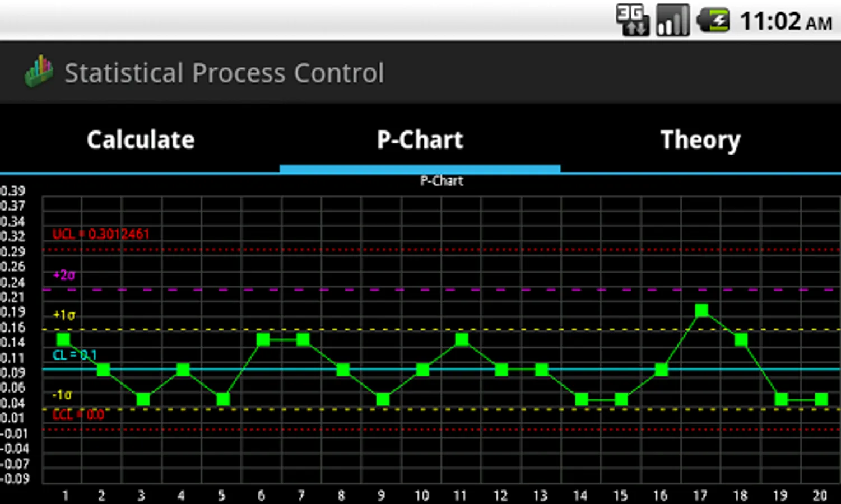
Task: Open the Calculate tab
Action: tap(140, 139)
